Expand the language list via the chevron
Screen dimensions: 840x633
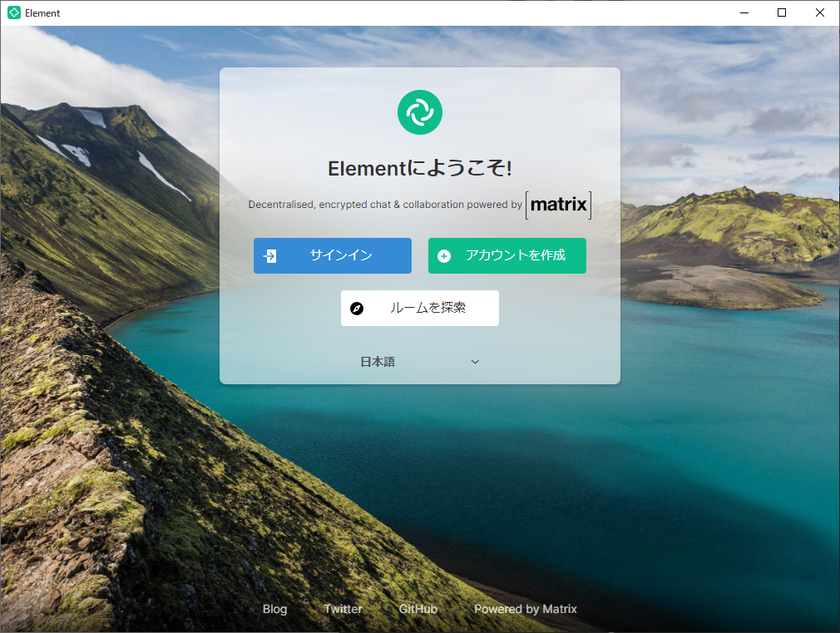(474, 361)
